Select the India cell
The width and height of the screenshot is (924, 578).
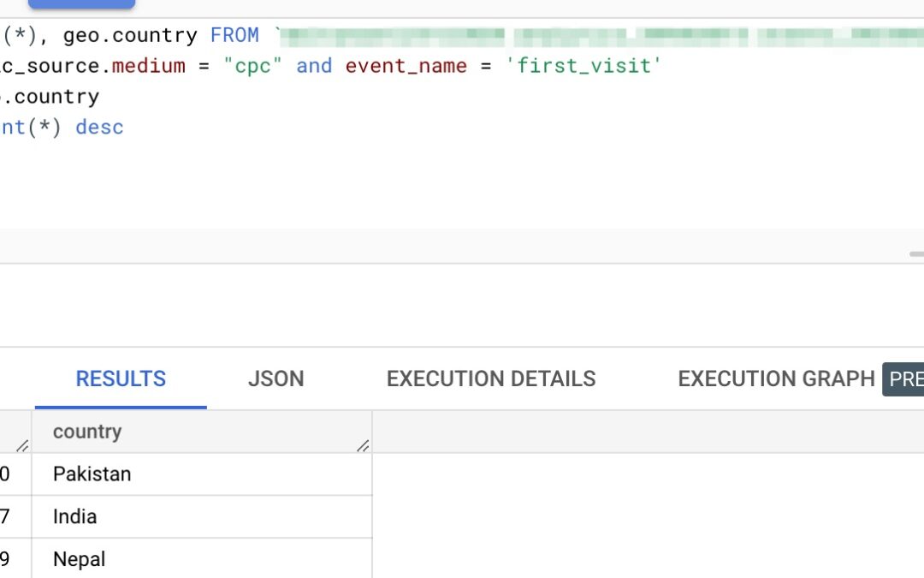tap(202, 516)
